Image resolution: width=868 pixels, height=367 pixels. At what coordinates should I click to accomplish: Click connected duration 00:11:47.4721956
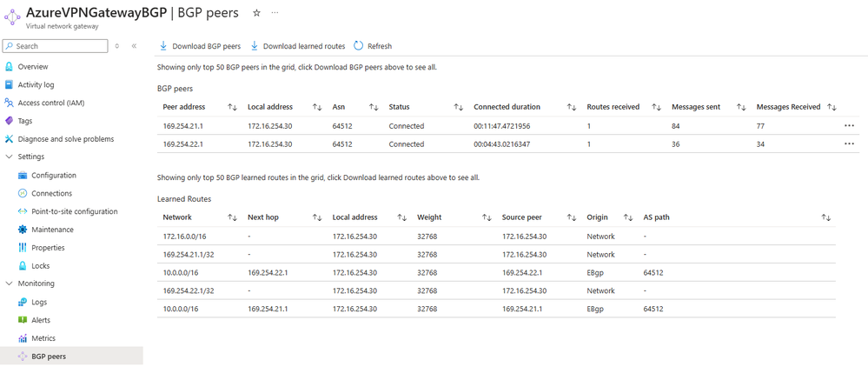tap(502, 126)
